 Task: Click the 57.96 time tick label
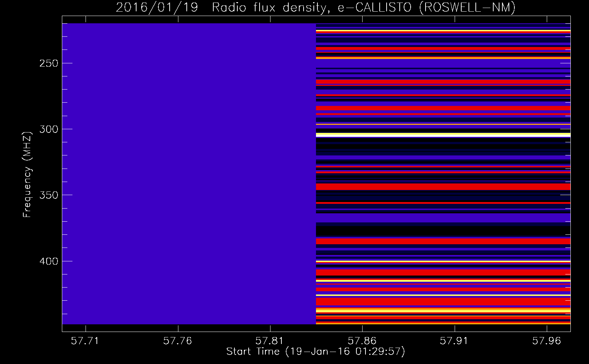[547, 341]
